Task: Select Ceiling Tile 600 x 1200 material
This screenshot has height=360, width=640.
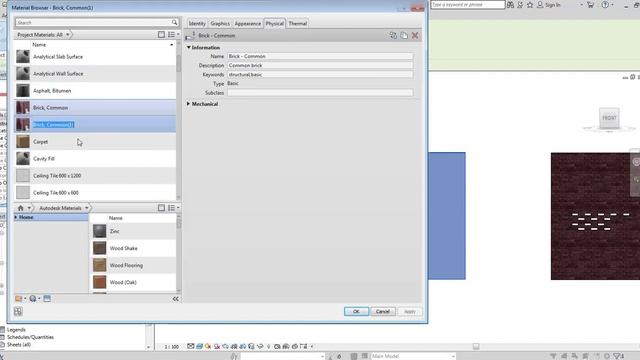Action: [95, 176]
